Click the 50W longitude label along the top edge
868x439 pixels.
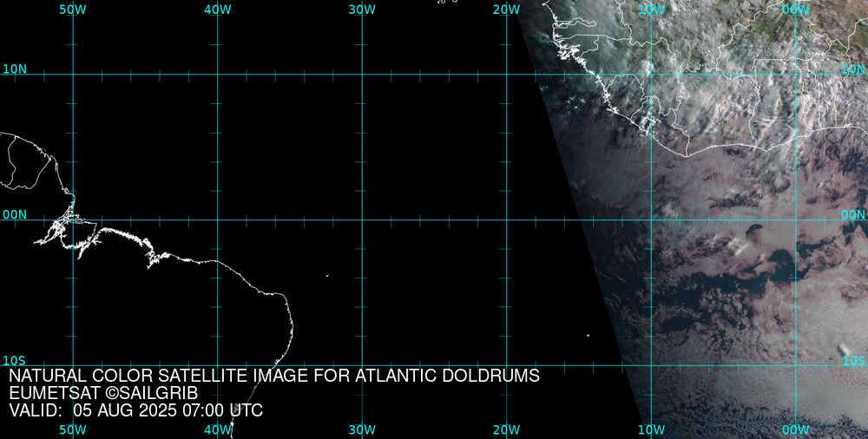pos(73,10)
